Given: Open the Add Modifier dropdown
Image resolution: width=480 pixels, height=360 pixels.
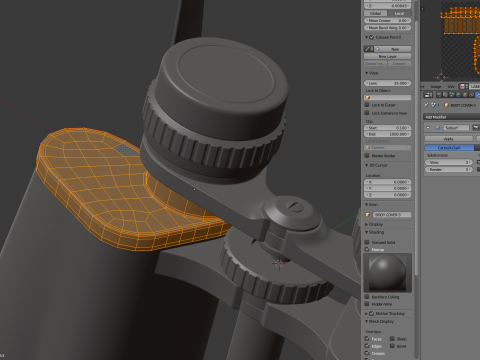Looking at the screenshot, I should click(451, 117).
